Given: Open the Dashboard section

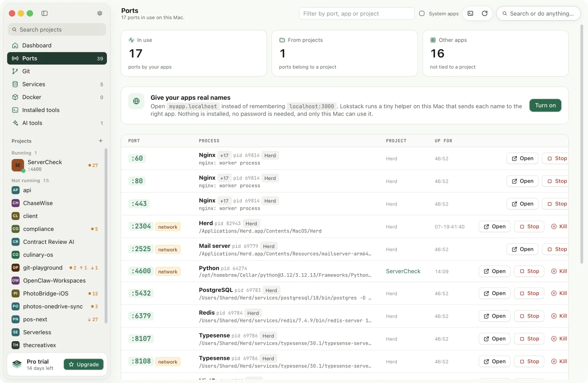Looking at the screenshot, I should [x=57, y=46].
